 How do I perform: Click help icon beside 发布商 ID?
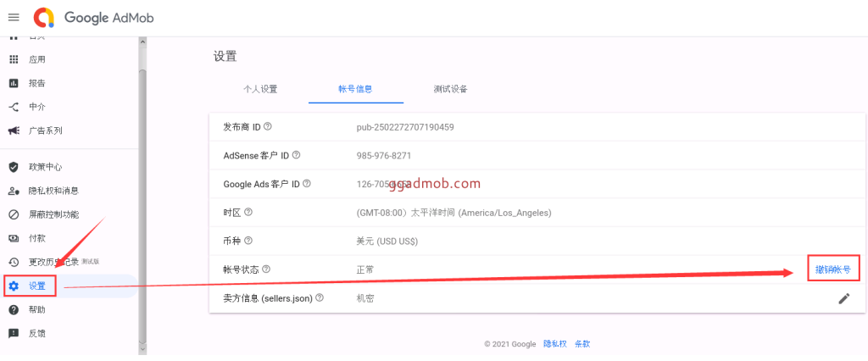268,127
